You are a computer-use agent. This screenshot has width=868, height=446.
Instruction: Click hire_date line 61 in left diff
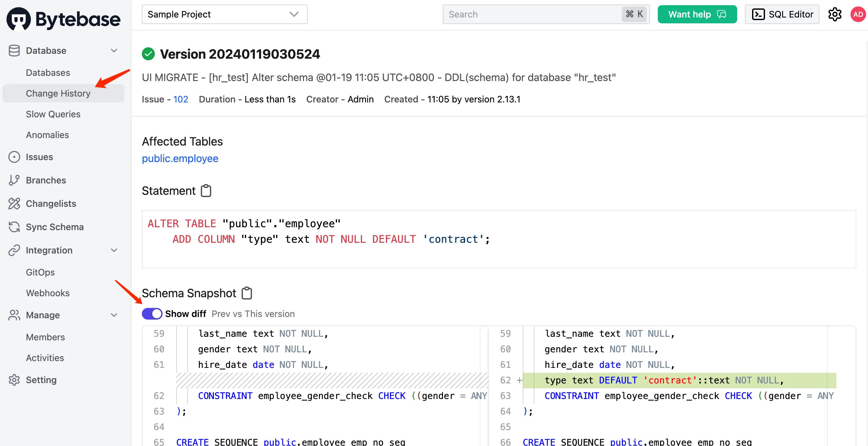(x=263, y=365)
